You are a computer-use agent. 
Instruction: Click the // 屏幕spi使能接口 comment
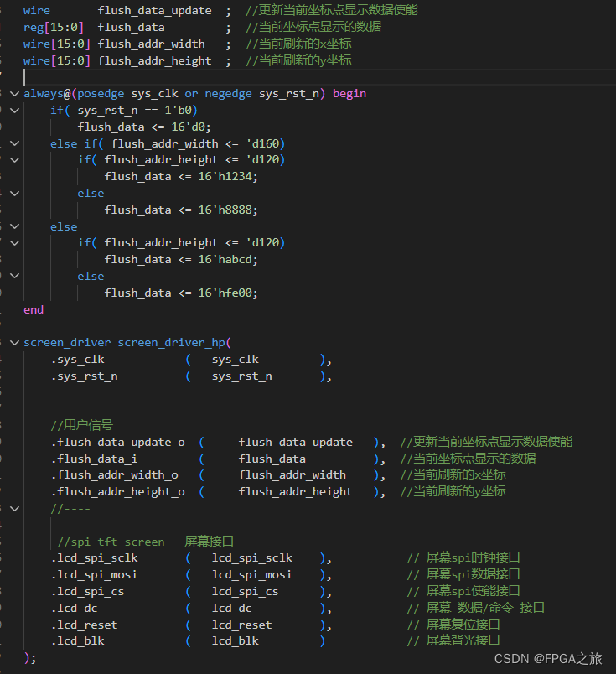[x=463, y=591]
